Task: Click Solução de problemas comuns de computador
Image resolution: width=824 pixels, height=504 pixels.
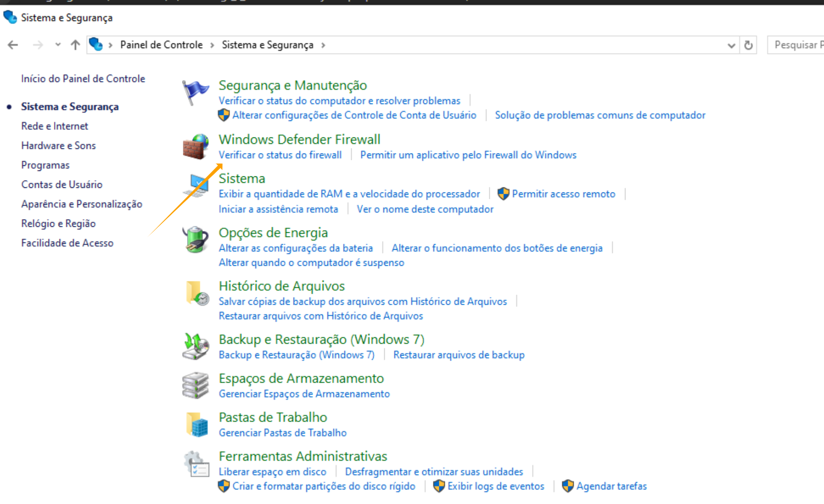Action: 600,115
